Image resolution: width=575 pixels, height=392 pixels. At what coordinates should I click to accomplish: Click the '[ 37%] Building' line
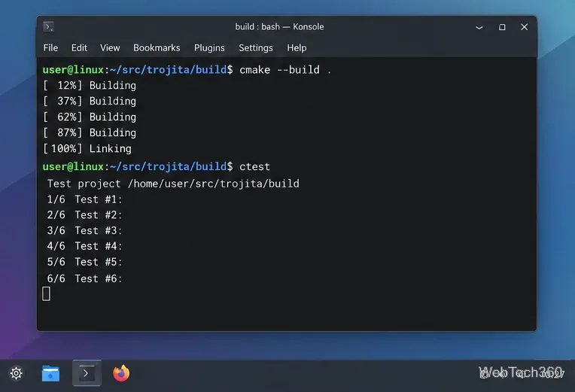pyautogui.click(x=90, y=102)
